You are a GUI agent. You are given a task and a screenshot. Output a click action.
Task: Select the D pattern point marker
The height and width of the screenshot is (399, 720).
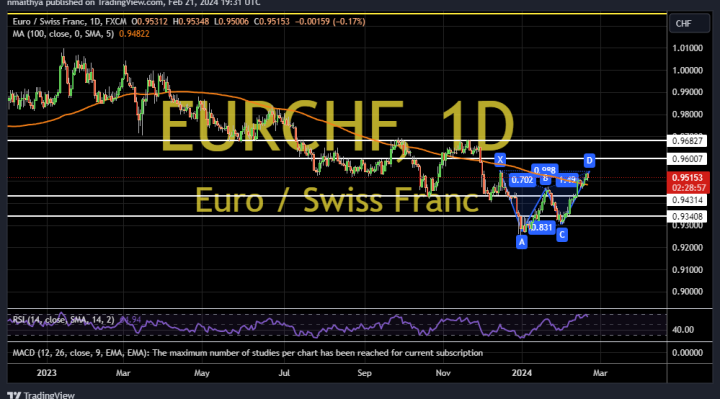589,160
